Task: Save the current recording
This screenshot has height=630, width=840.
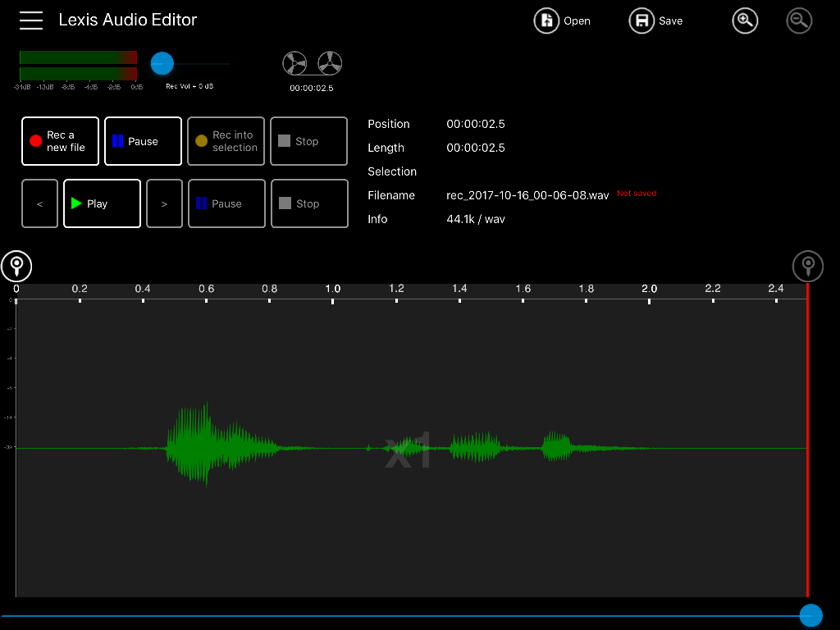Action: click(655, 21)
